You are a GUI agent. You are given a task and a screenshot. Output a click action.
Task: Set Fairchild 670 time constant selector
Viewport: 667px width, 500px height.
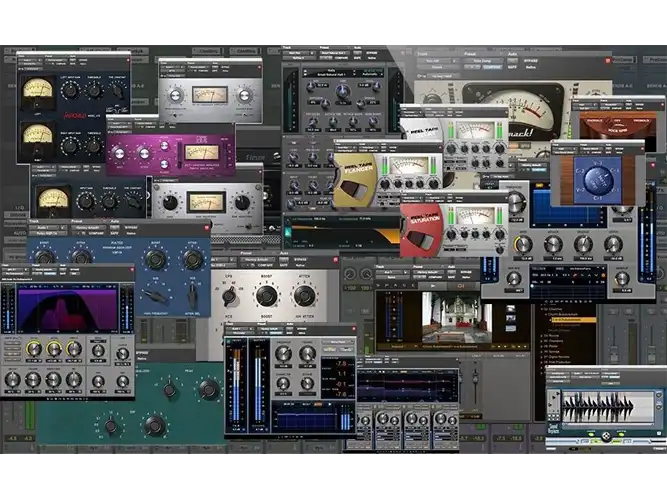tap(117, 90)
